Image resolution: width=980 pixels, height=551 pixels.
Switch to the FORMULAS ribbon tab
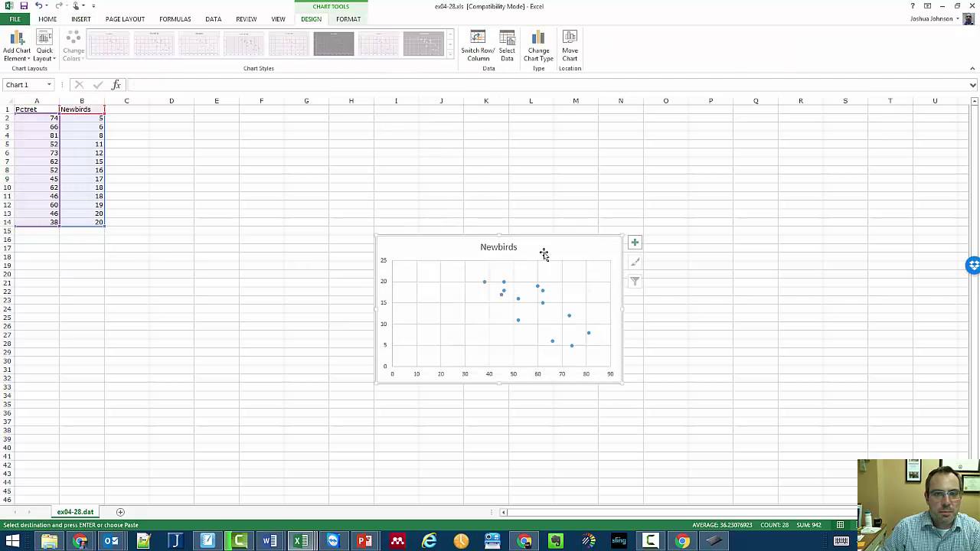point(175,19)
